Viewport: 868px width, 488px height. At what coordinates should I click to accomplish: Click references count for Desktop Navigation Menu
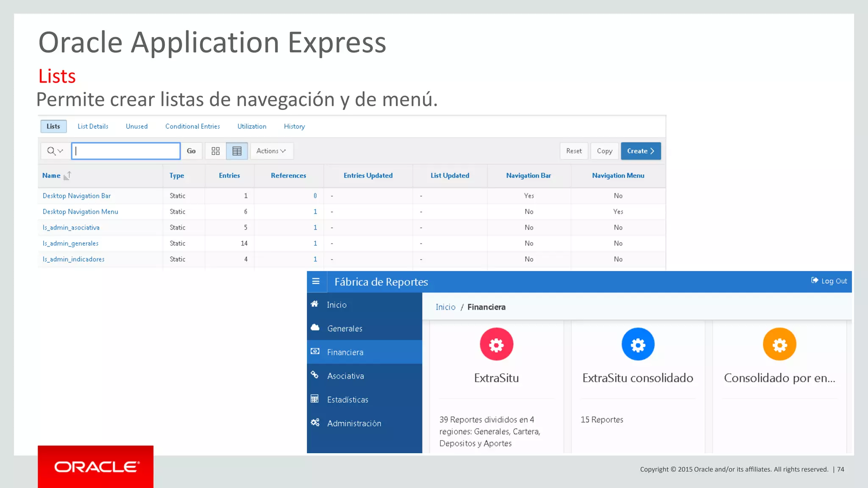click(x=315, y=211)
